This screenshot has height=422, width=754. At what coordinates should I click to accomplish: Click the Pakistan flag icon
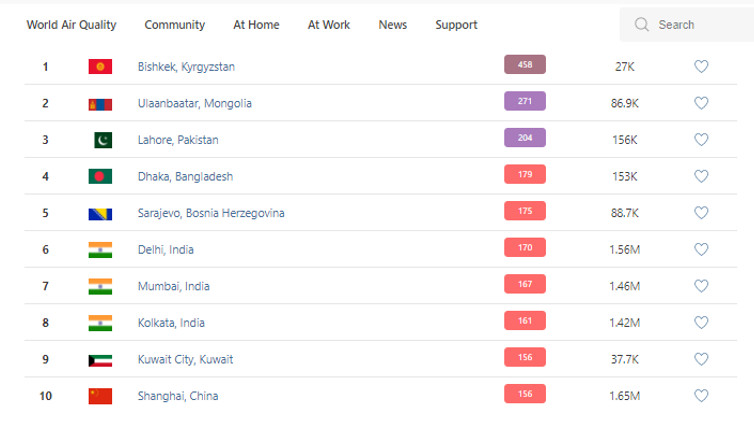click(103, 140)
